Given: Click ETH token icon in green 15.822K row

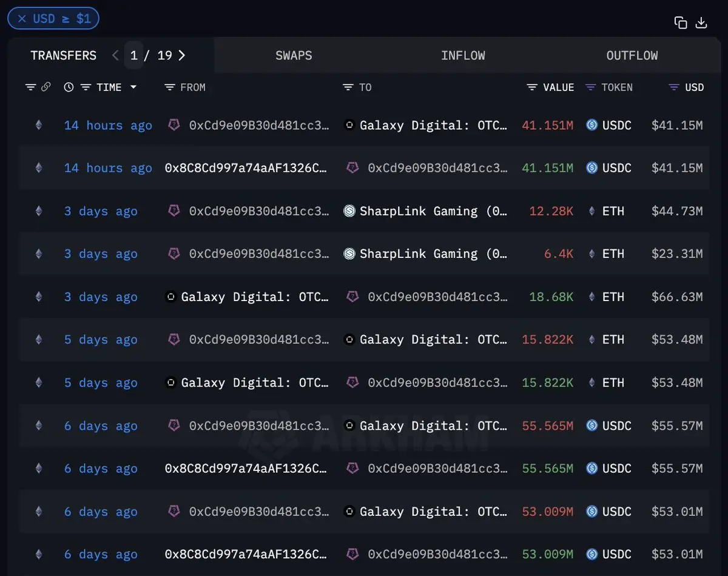Looking at the screenshot, I should [x=592, y=382].
